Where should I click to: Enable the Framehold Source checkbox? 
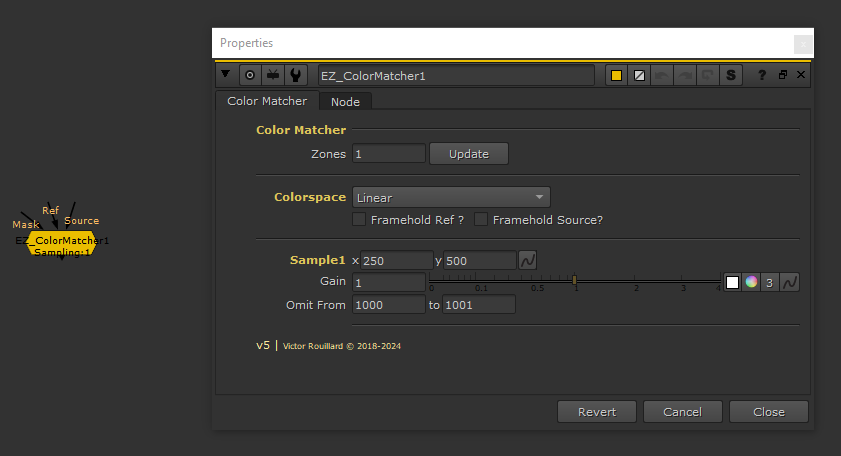coord(481,220)
